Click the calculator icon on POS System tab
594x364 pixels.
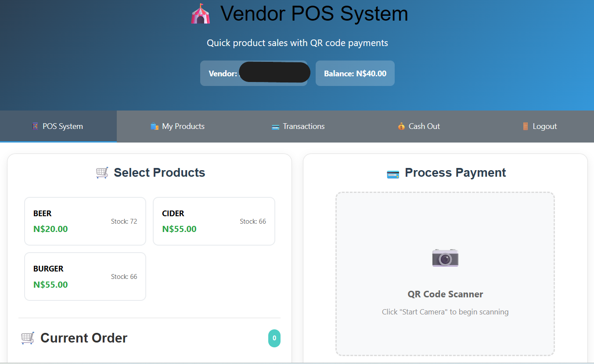point(35,126)
